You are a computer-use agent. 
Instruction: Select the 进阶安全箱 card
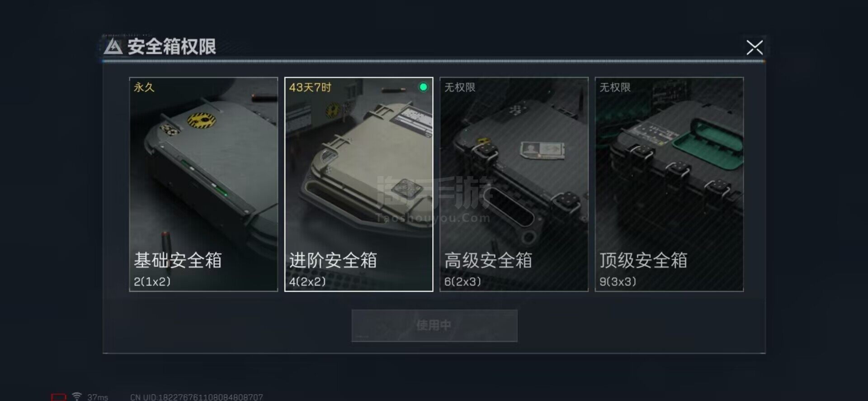pyautogui.click(x=359, y=184)
